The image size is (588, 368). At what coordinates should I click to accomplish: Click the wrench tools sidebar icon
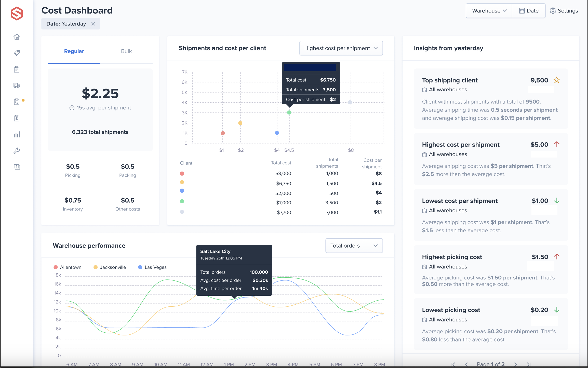[17, 151]
